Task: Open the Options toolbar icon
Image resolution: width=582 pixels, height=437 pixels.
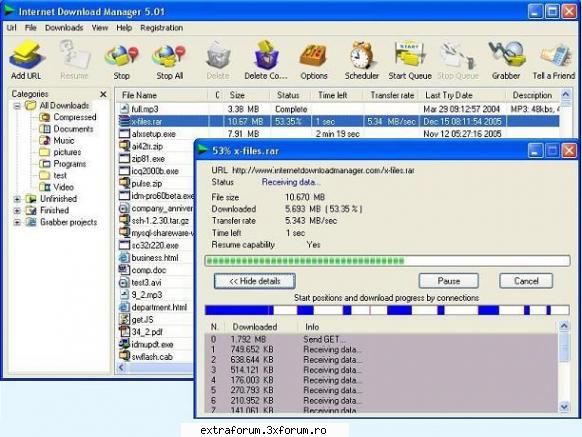Action: coord(314,56)
